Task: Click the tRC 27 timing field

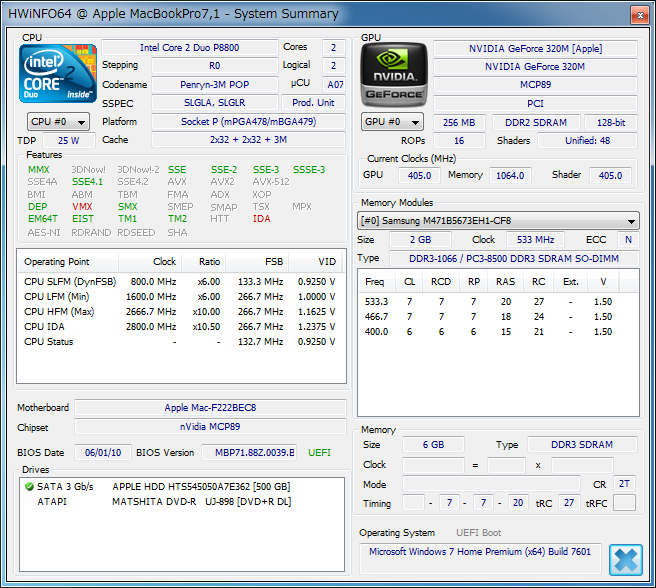Action: pos(569,503)
